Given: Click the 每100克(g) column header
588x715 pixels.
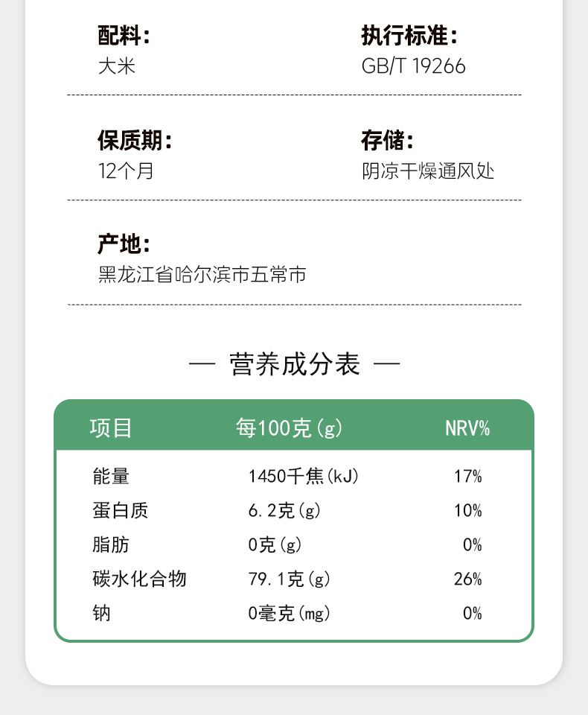Looking at the screenshot, I should 289,428.
